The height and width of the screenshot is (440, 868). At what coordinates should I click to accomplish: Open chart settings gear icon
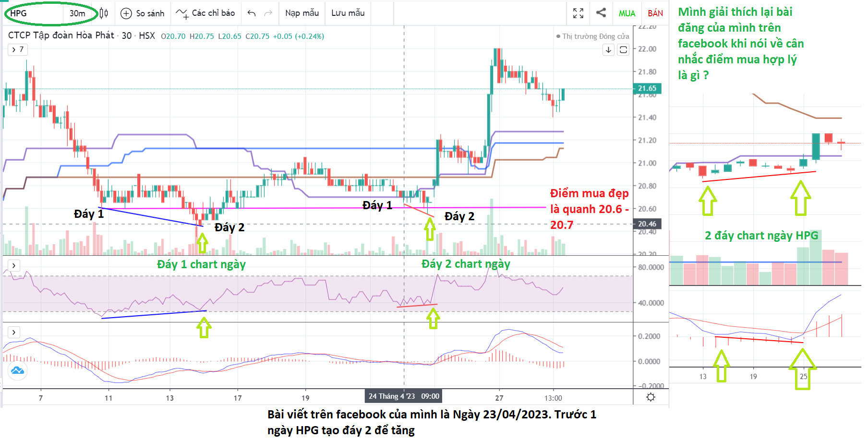[651, 397]
